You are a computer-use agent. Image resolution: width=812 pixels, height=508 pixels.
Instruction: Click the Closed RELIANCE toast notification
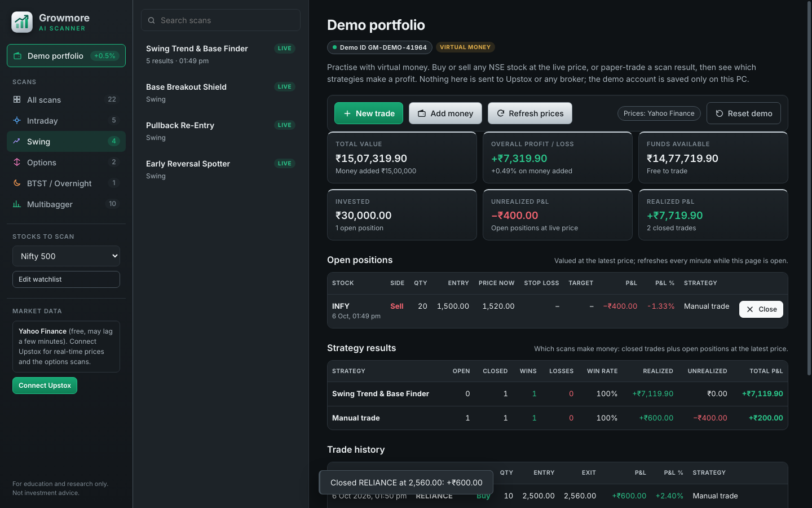point(406,483)
